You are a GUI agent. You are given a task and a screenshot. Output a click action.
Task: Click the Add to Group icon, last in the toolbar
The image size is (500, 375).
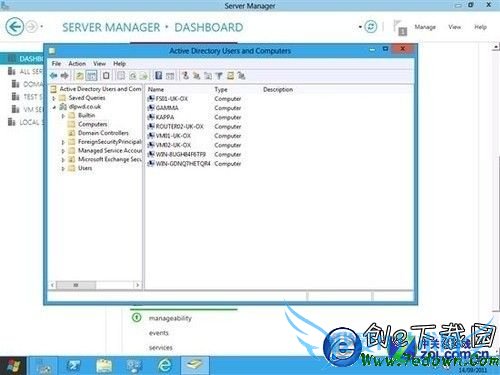[x=241, y=76]
